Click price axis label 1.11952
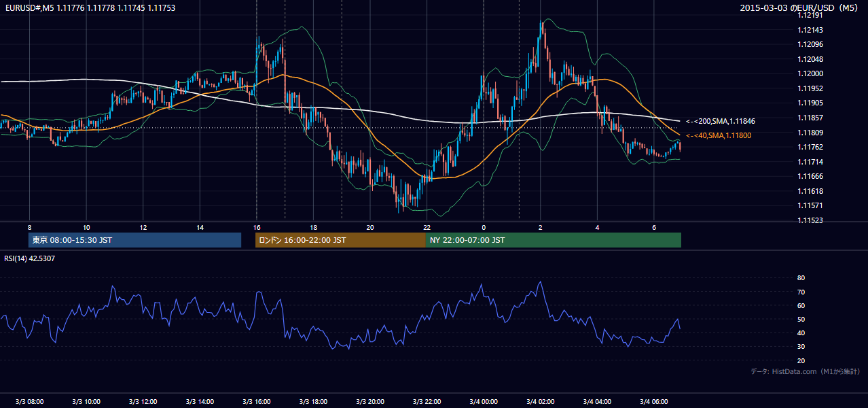 click(x=811, y=88)
